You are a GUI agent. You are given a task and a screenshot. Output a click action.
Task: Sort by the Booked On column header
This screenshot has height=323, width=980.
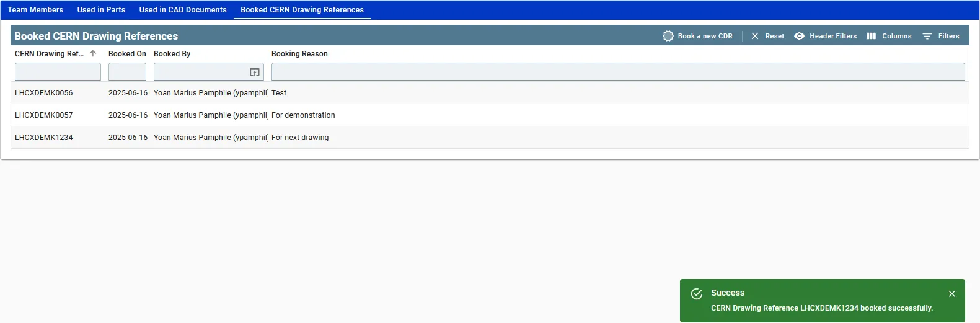127,54
